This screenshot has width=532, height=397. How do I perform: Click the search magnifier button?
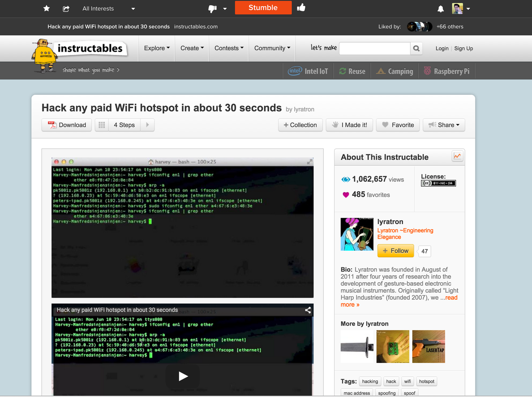(x=416, y=49)
